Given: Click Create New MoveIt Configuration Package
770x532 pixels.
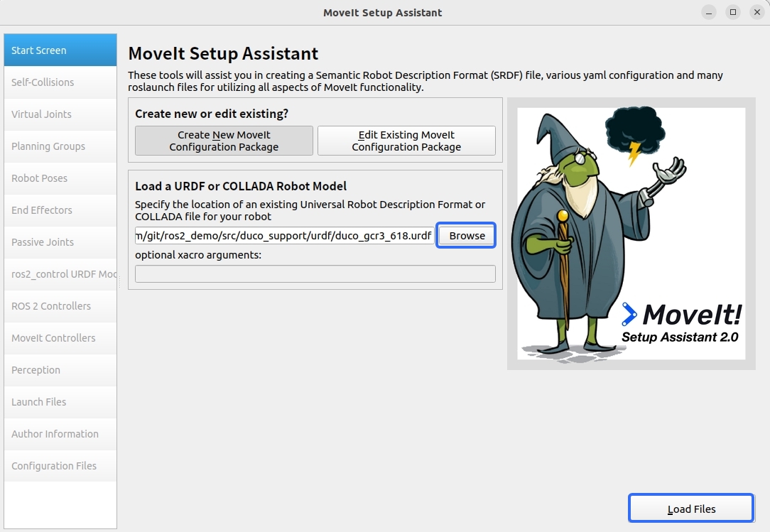Looking at the screenshot, I should tap(224, 141).
